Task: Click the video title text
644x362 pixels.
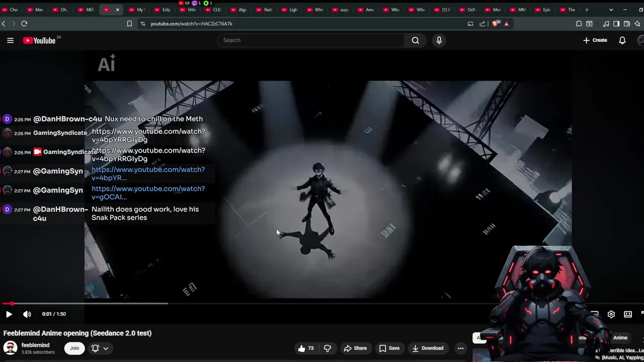Action: pyautogui.click(x=77, y=333)
